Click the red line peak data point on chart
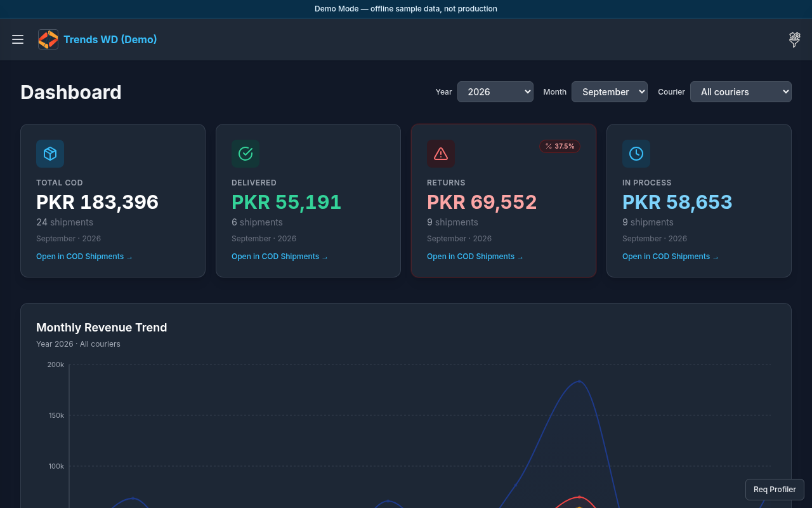This screenshot has height=508, width=812. (579, 497)
